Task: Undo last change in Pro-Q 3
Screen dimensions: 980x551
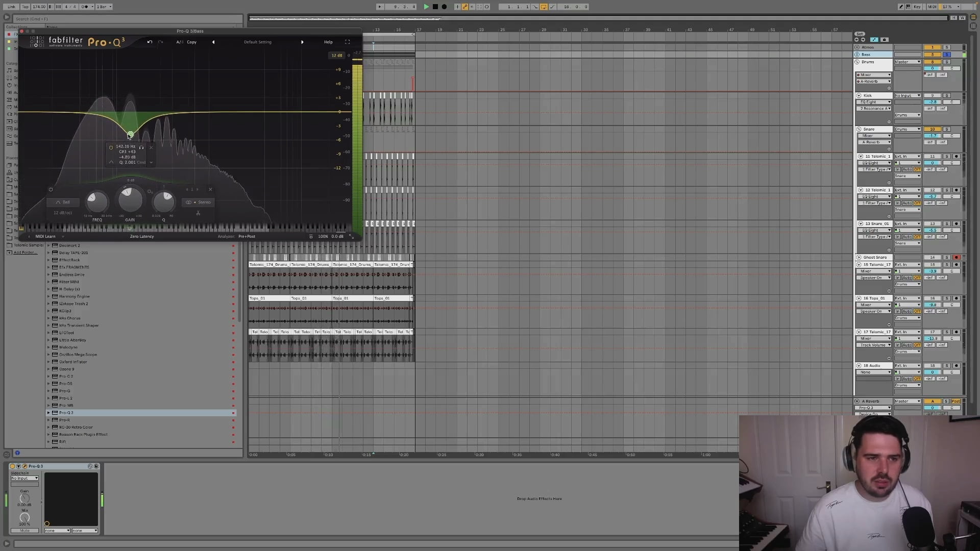Action: (150, 42)
